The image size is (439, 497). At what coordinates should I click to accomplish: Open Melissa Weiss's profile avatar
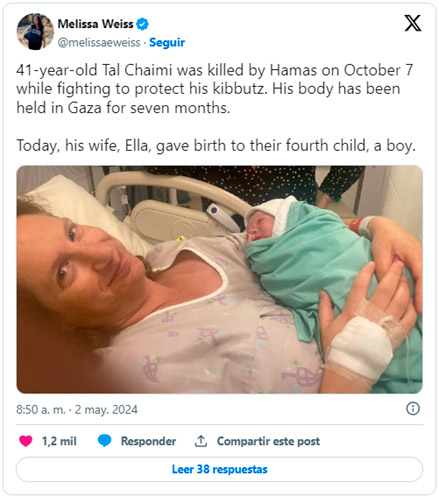click(35, 32)
